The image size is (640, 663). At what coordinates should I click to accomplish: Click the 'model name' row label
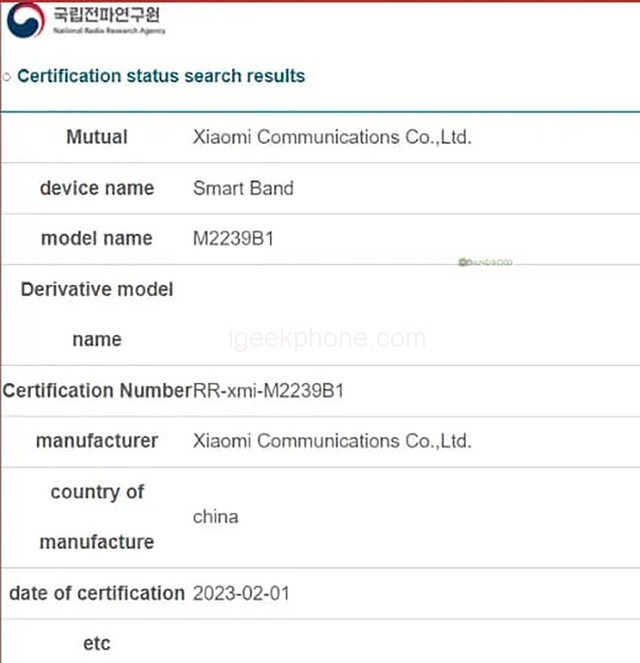(x=97, y=238)
